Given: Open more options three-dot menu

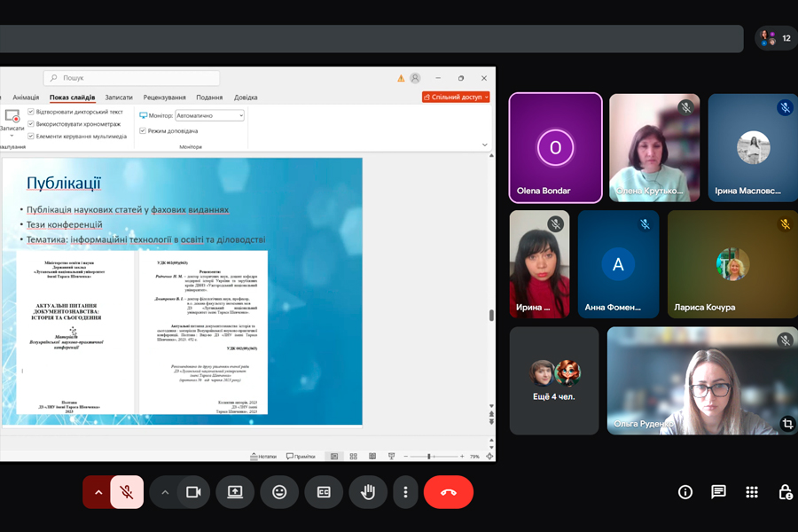Looking at the screenshot, I should (405, 492).
